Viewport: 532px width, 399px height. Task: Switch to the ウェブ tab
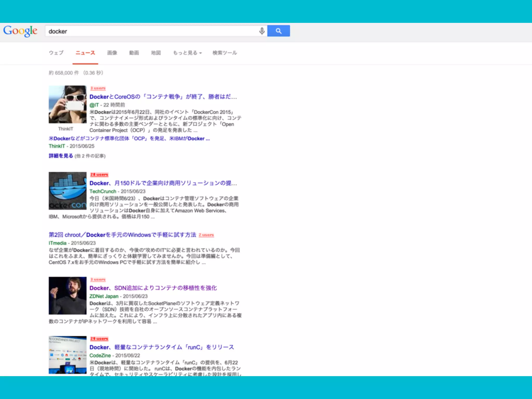click(x=56, y=53)
